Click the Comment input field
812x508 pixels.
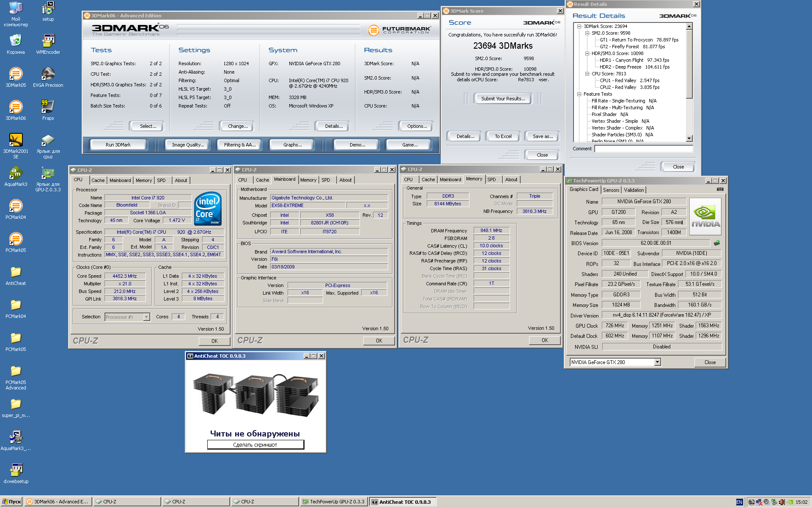(644, 149)
